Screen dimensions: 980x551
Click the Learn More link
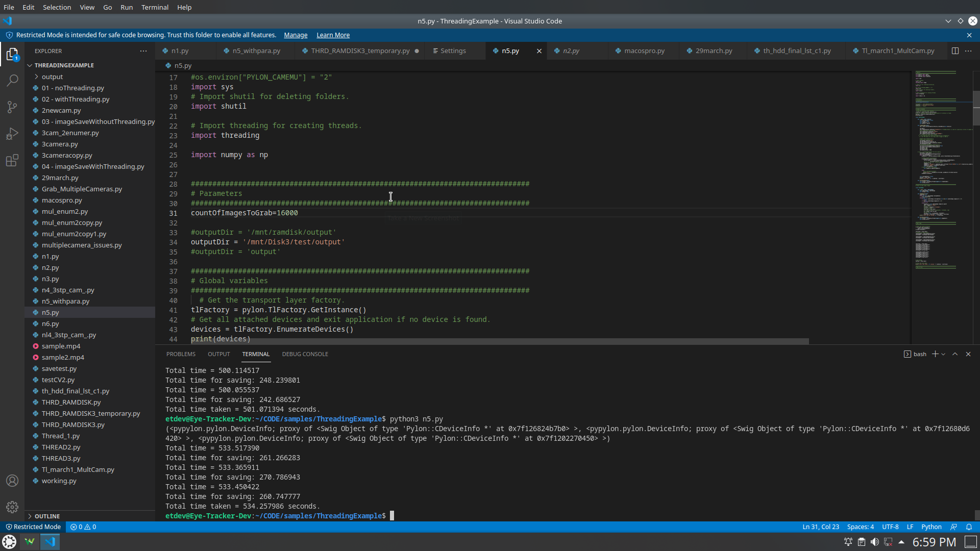[333, 35]
